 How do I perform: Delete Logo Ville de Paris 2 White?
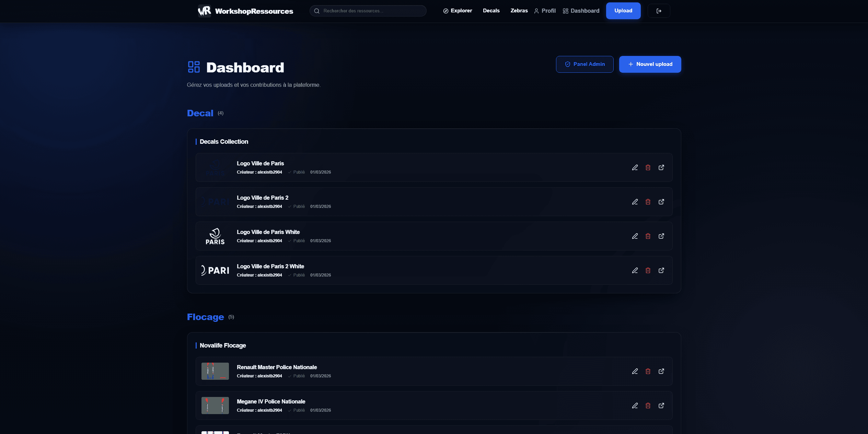648,270
